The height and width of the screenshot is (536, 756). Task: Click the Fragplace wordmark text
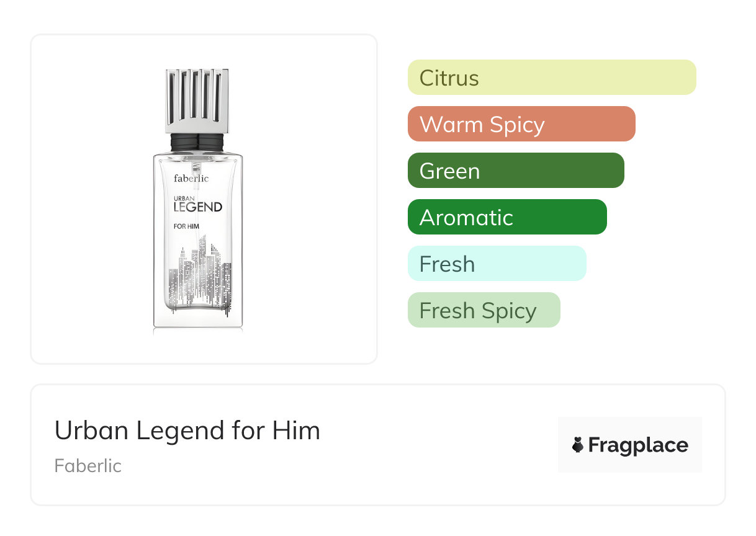coord(638,445)
